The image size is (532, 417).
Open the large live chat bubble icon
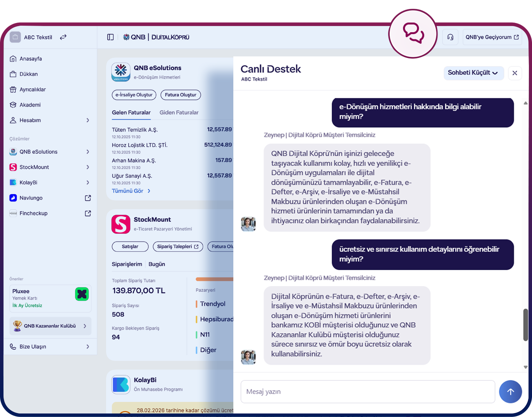[413, 33]
